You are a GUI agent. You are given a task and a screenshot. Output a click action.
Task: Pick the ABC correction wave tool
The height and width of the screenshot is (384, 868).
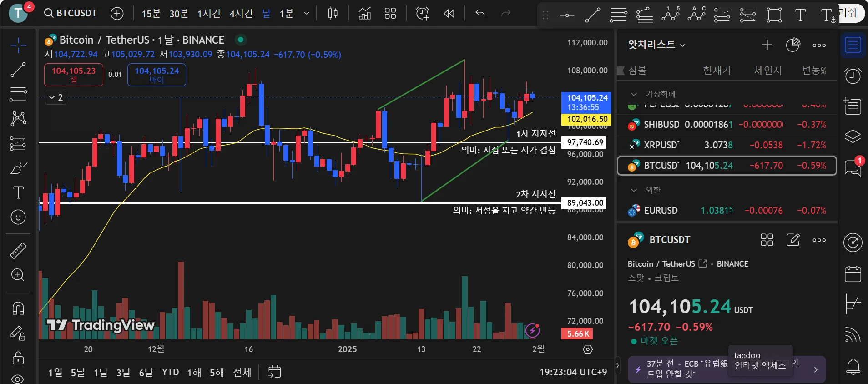(696, 15)
